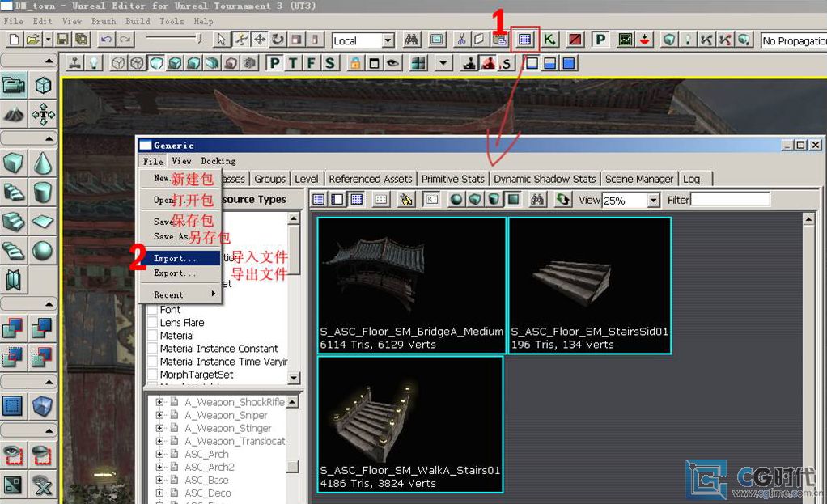Open the Recent submenu arrow
The height and width of the screenshot is (504, 827).
click(213, 294)
